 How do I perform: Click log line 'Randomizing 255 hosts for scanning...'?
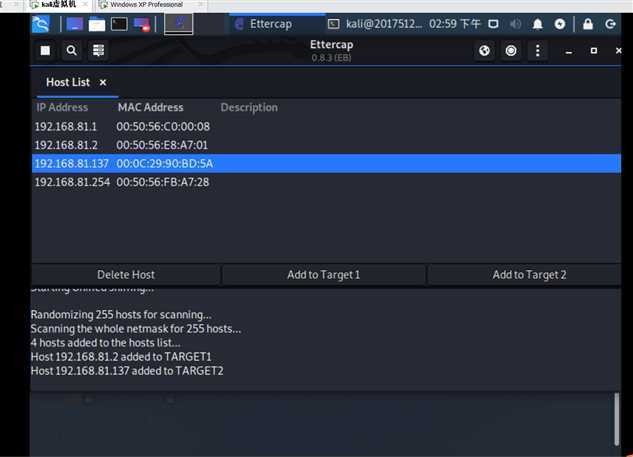(121, 315)
